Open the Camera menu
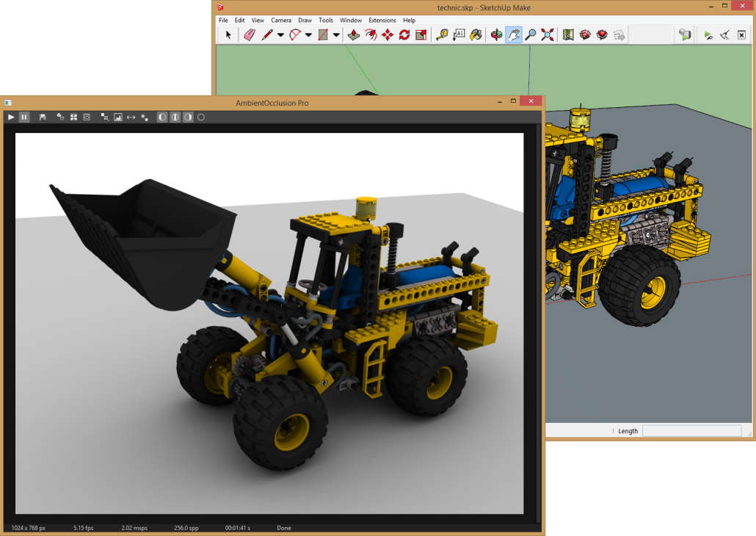The height and width of the screenshot is (536, 756). (281, 21)
